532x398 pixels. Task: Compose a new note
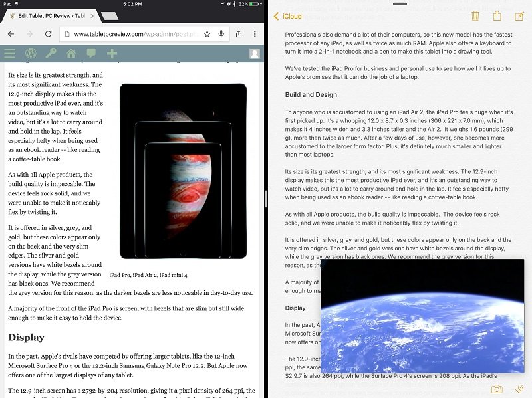(519, 16)
